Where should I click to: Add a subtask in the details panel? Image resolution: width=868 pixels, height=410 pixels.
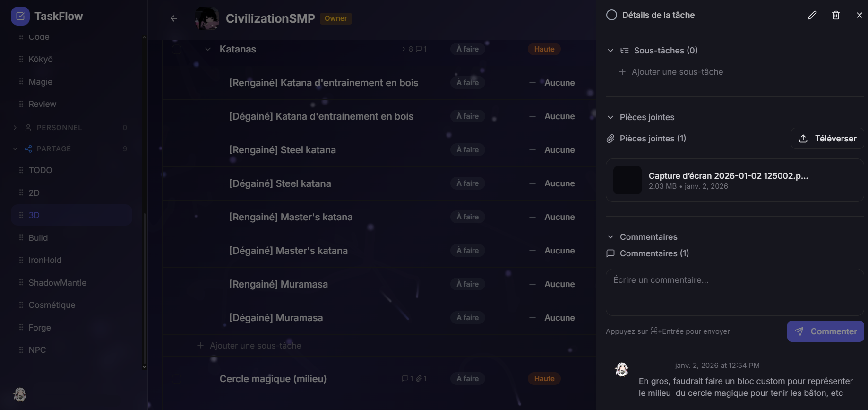click(671, 72)
